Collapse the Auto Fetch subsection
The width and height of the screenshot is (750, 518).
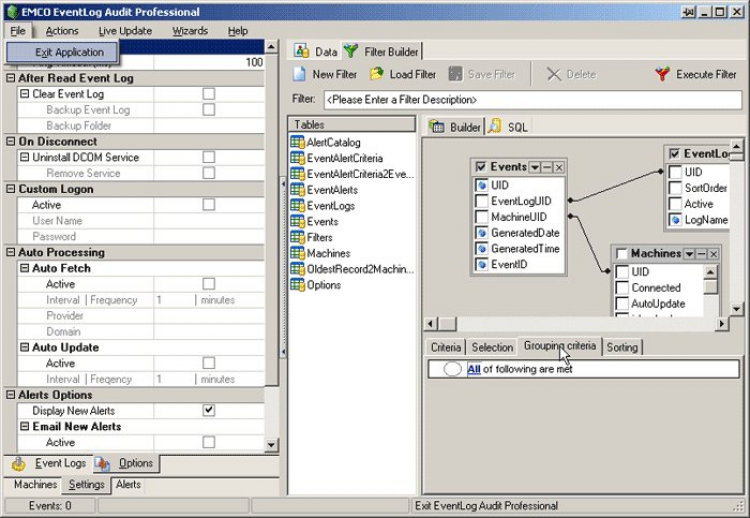[x=24, y=268]
